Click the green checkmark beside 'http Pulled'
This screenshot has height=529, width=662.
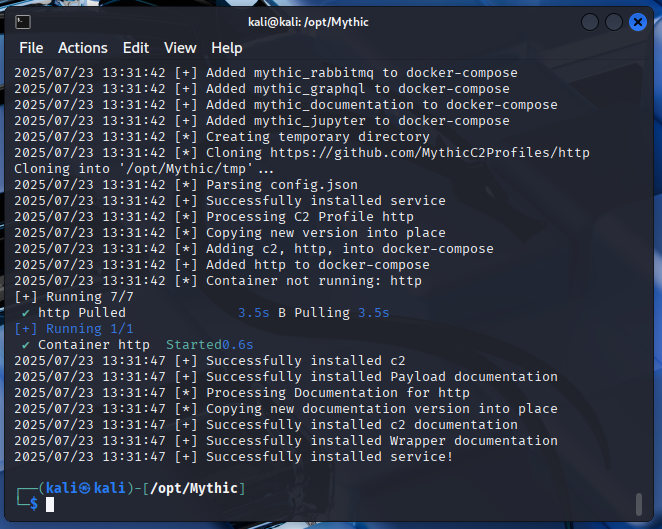click(25, 313)
